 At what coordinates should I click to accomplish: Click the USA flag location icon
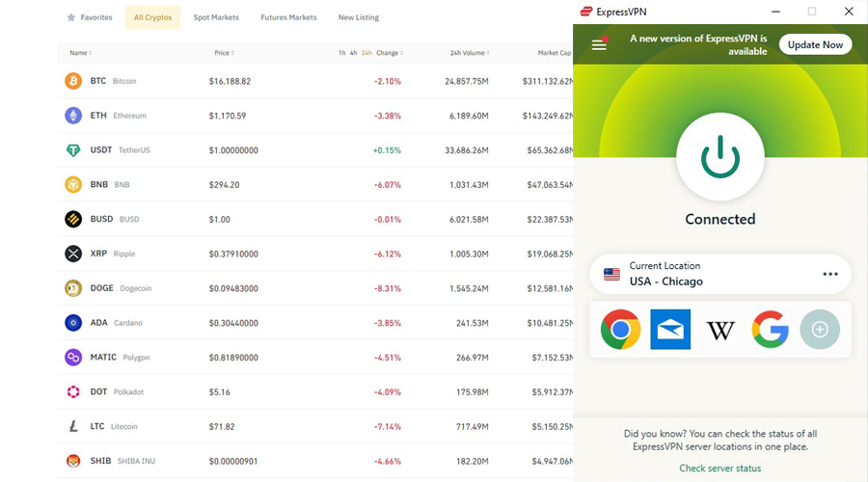pos(611,274)
